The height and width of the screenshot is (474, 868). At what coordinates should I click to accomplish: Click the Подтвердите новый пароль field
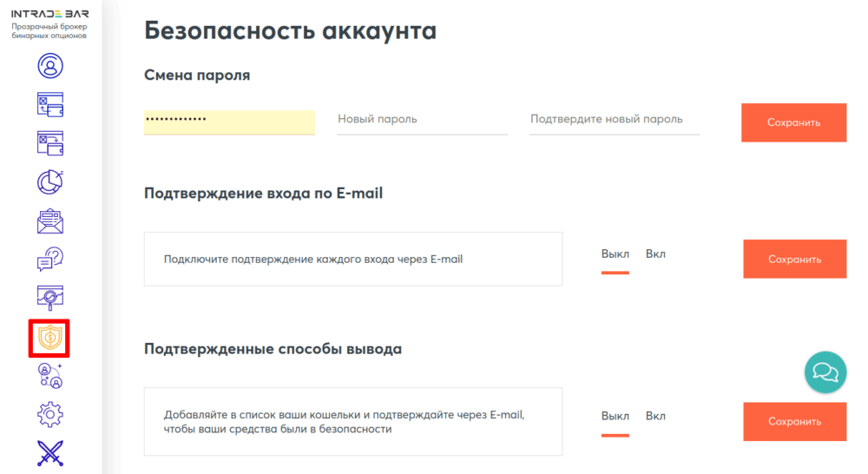(x=615, y=120)
